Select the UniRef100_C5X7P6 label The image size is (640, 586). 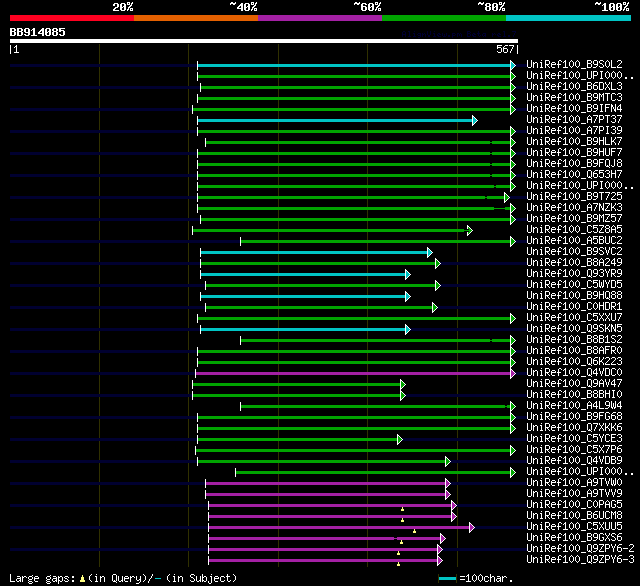[574, 450]
